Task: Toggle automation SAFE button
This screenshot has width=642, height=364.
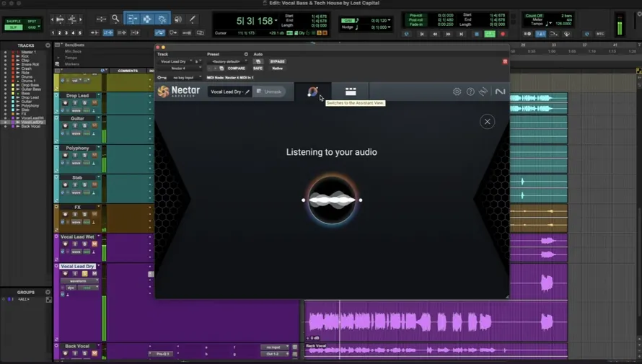Action: click(258, 68)
